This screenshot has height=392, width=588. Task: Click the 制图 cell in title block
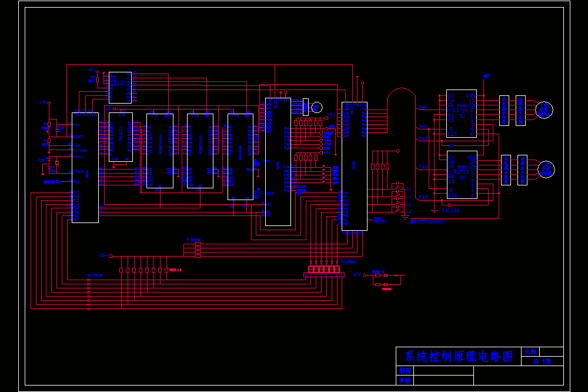(405, 371)
